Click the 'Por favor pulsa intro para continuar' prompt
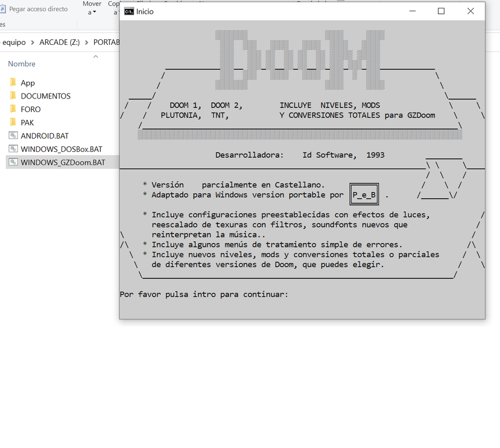This screenshot has height=448, width=500. [204, 295]
